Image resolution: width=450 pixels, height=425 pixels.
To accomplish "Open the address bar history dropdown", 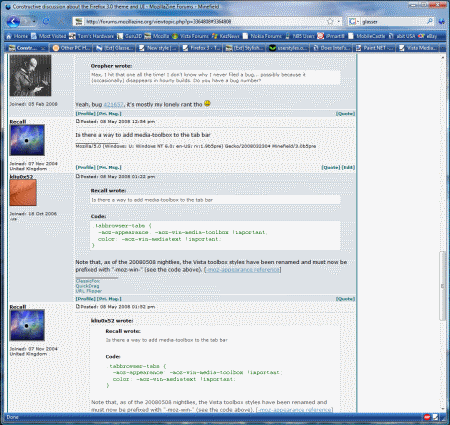I will coord(339,22).
